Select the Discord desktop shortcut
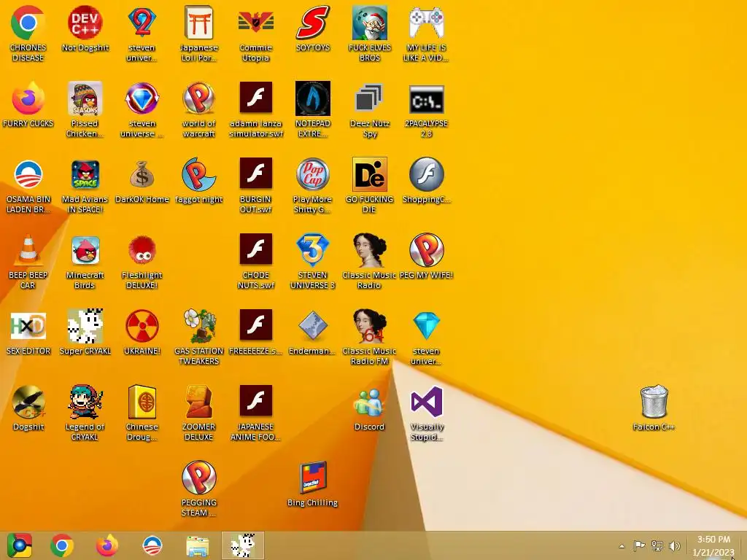Viewport: 747px width, 560px height. coord(370,402)
